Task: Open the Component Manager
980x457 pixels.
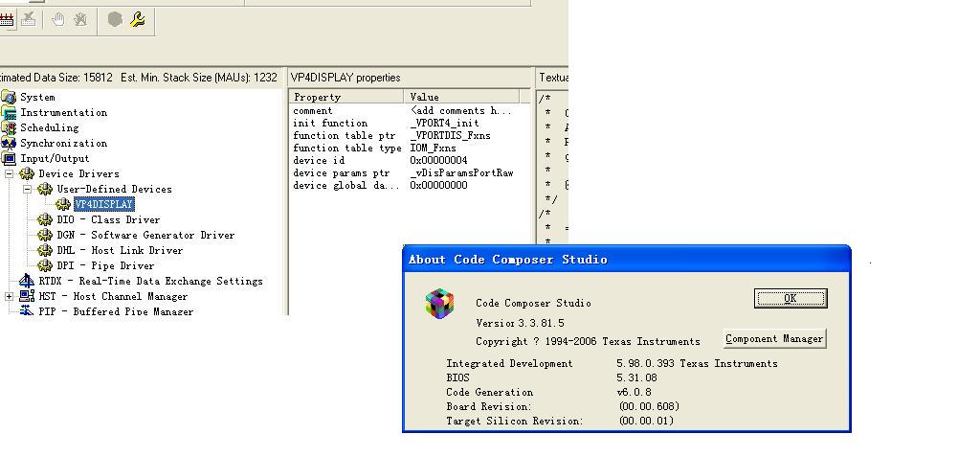Action: click(774, 339)
